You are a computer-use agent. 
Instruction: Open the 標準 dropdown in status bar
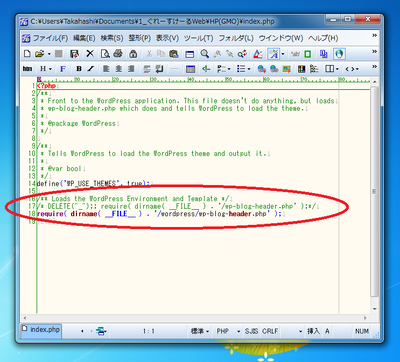200,331
